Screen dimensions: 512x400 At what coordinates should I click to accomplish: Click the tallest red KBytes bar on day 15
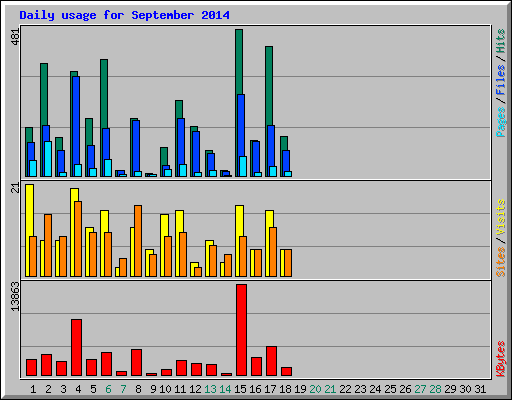241,330
